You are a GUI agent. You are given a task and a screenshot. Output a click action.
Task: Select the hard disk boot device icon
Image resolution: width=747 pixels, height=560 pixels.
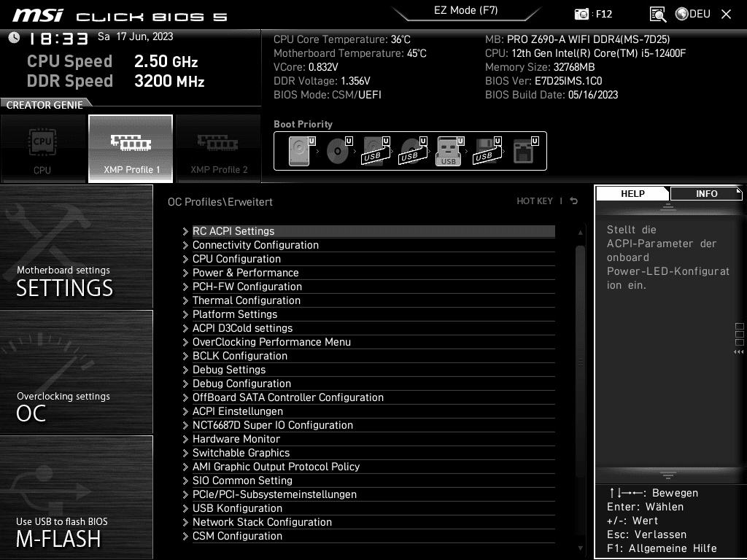302,151
